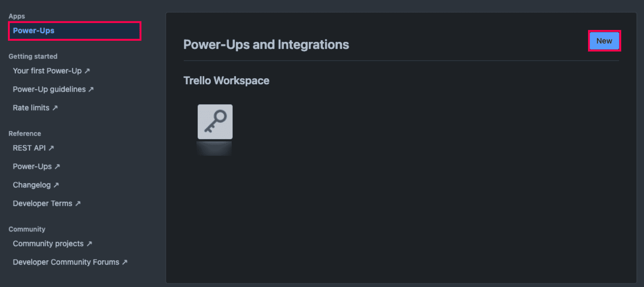Open the Rate limits page
This screenshot has height=287, width=644.
[x=31, y=107]
